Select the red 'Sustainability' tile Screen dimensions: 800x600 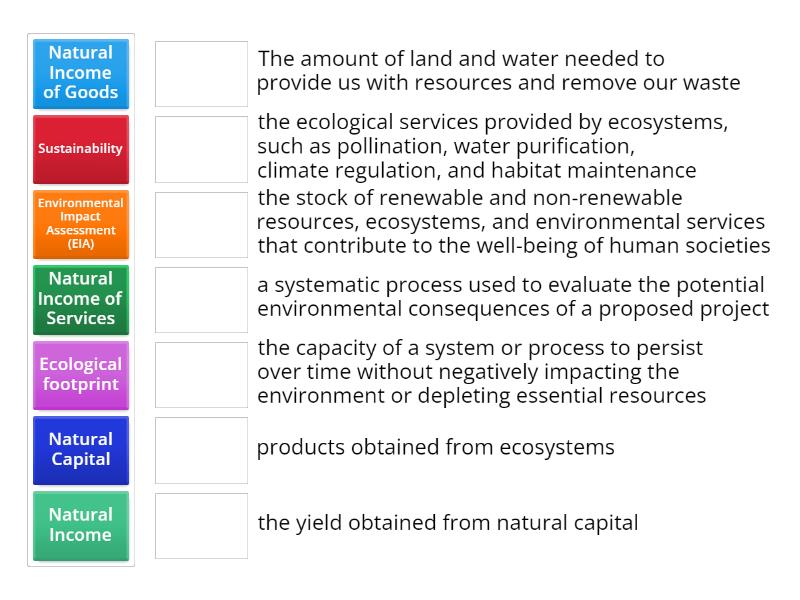pos(80,148)
